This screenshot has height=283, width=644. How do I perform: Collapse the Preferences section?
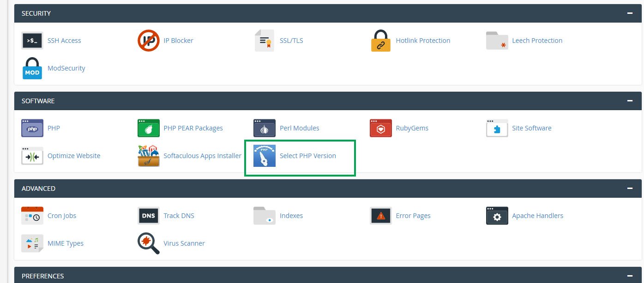coord(630,276)
